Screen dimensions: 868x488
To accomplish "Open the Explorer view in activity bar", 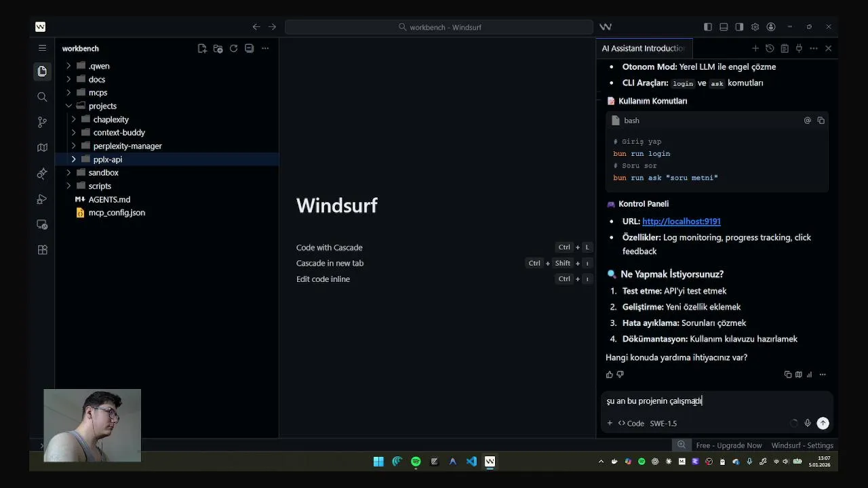I will 42,71.
